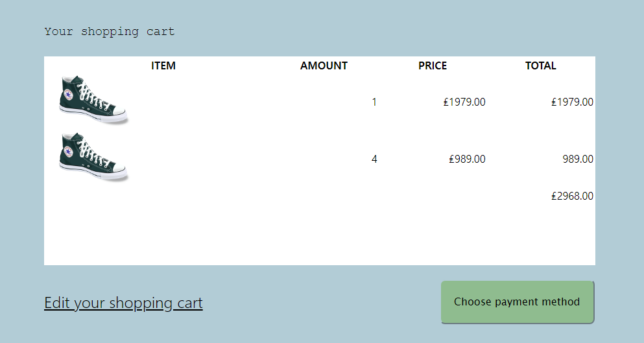Click the Converse logo on first sneaker
This screenshot has height=343, width=644.
coord(68,95)
